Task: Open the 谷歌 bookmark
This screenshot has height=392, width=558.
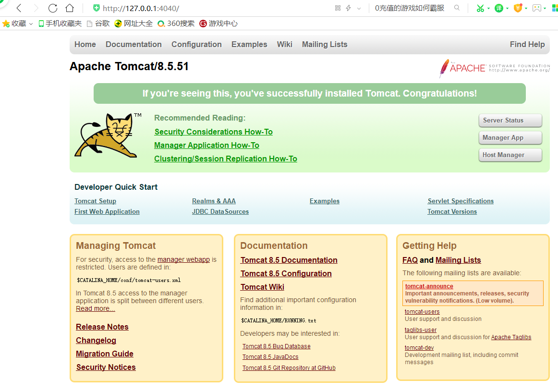Action: (x=98, y=24)
